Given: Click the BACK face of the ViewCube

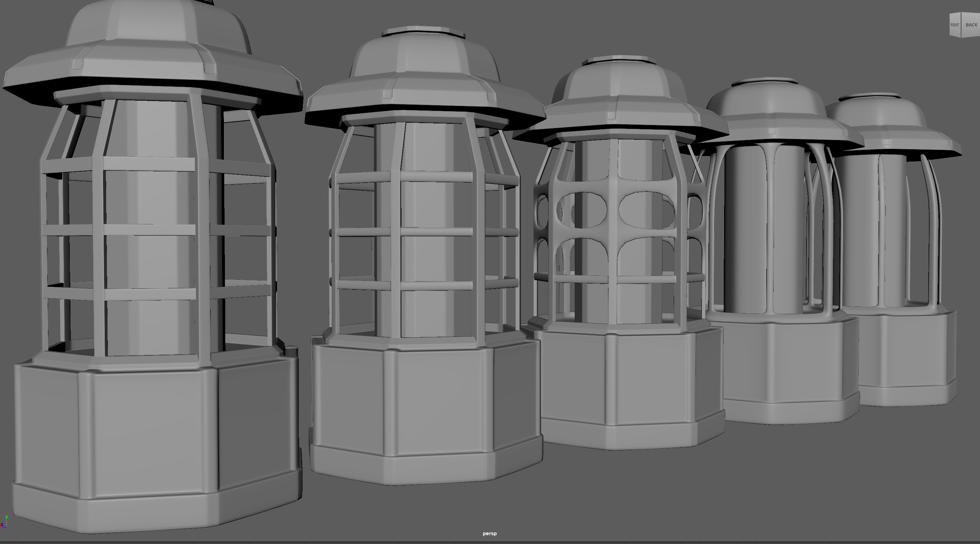Looking at the screenshot, I should [971, 25].
